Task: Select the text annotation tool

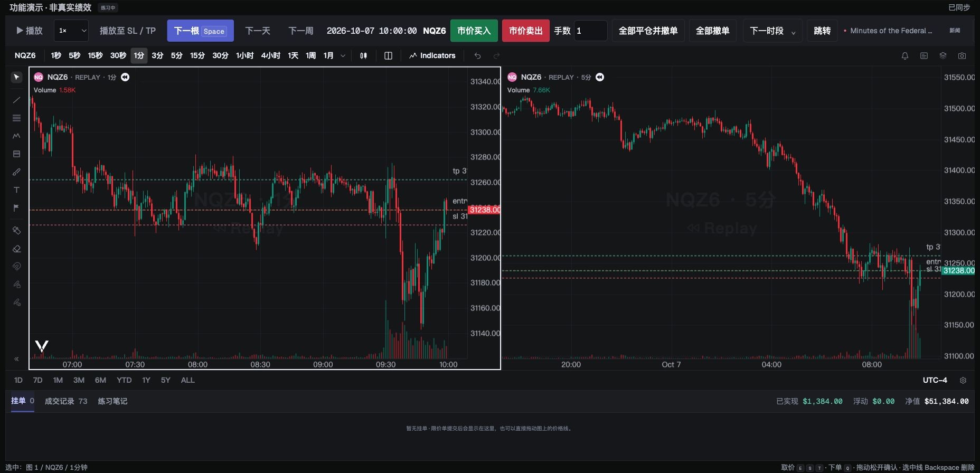Action: [x=16, y=190]
